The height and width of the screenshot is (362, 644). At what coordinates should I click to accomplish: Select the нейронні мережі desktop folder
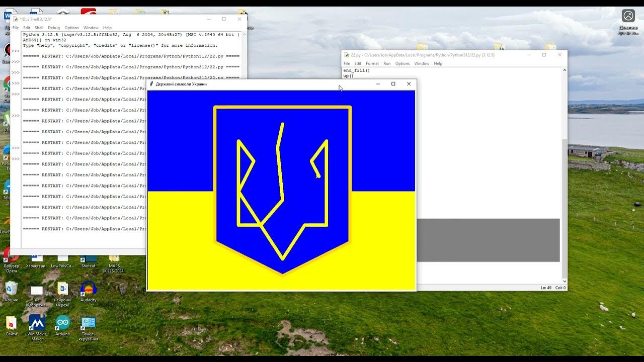tap(62, 294)
